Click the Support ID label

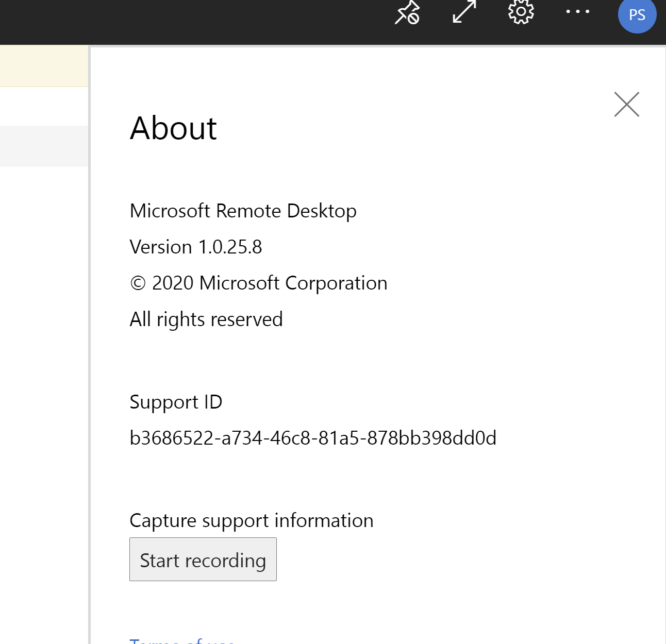pos(176,402)
